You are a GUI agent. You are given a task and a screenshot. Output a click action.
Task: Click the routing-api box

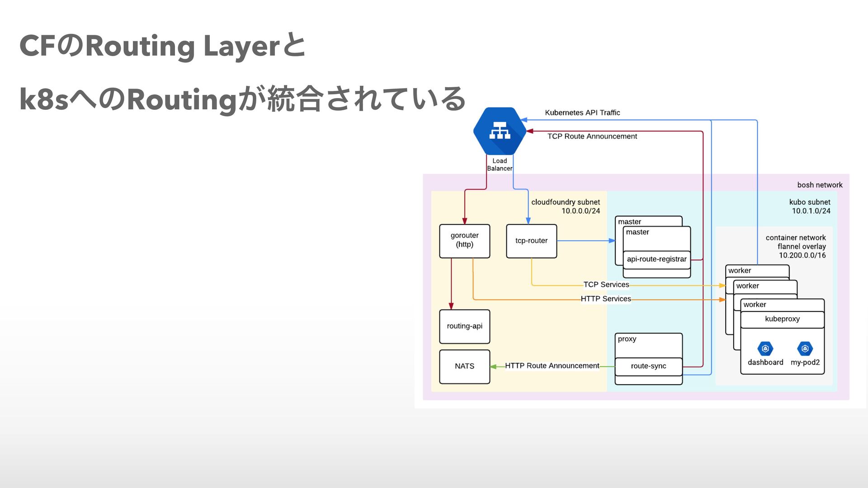464,326
